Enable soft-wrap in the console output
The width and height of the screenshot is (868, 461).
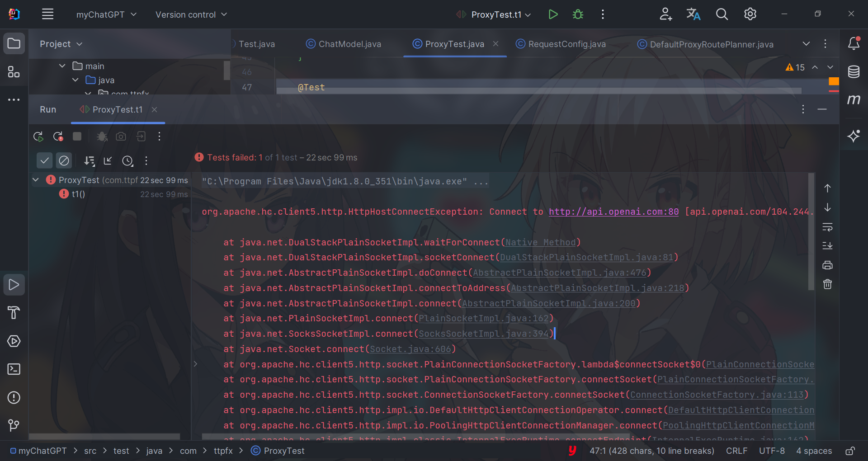tap(827, 227)
